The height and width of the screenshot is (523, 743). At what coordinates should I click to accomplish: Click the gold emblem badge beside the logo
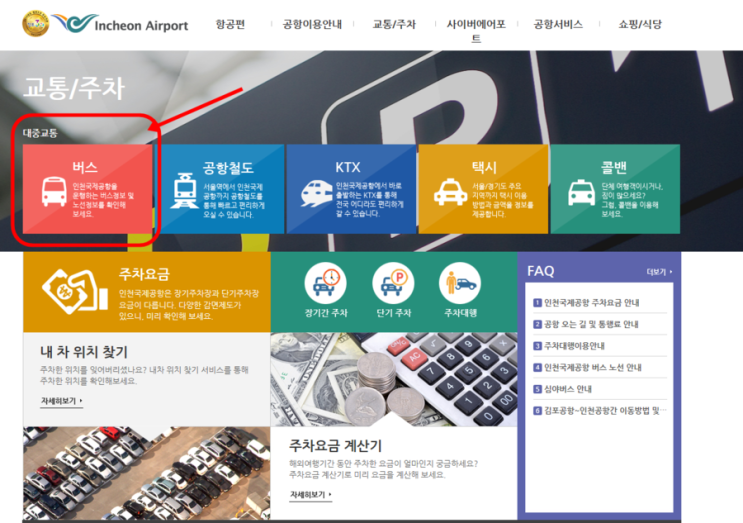(35, 23)
